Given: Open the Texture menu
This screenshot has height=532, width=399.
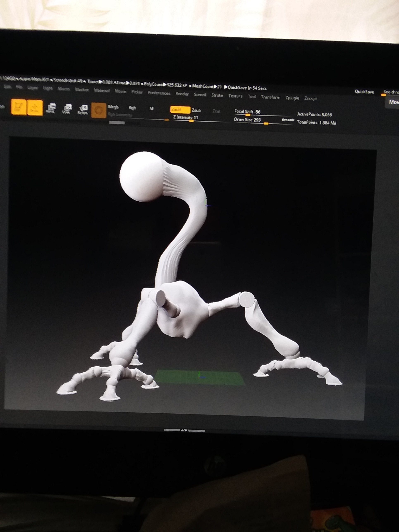Looking at the screenshot, I should click(235, 96).
